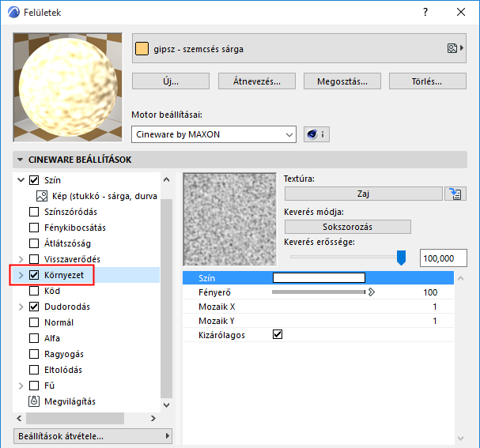480x448 pixels.
Task: Expand the Dudorodás tree node
Action: click(21, 307)
